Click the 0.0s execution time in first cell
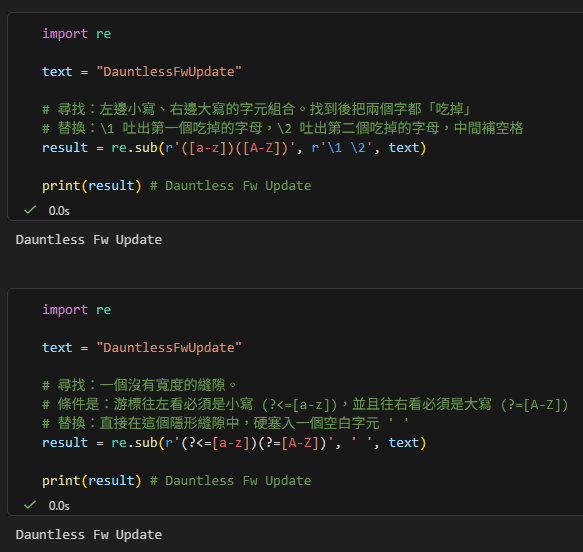This screenshot has width=583, height=552. click(59, 211)
